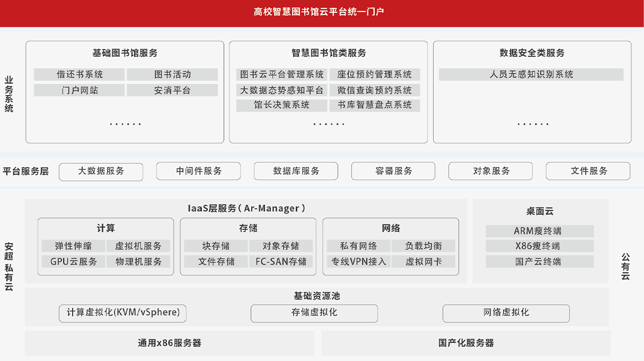644x361 pixels.
Task: Select the 文件服务 button
Action: 588,171
